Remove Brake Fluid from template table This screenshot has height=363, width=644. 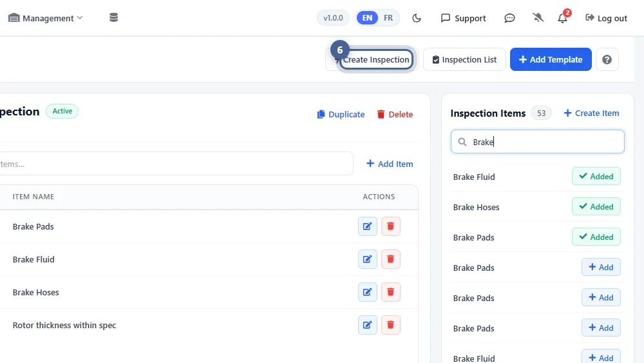click(x=391, y=259)
